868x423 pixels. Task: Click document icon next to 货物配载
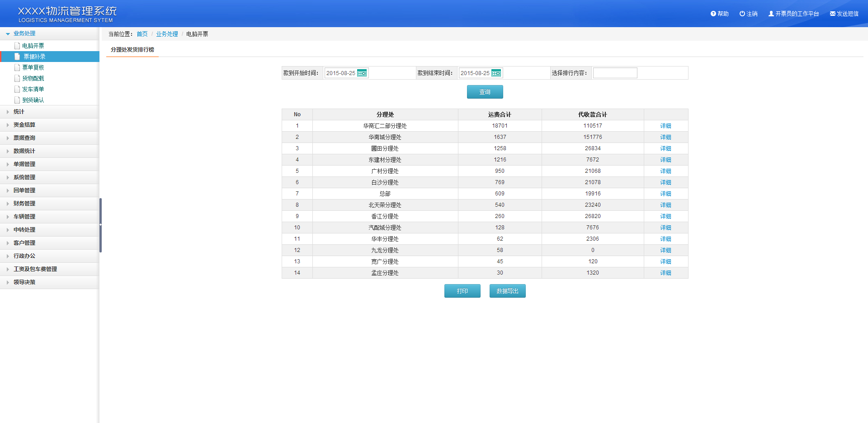(17, 78)
